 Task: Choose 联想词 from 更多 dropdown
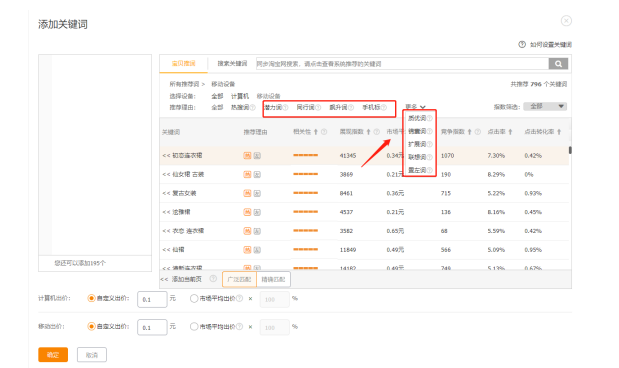417,157
